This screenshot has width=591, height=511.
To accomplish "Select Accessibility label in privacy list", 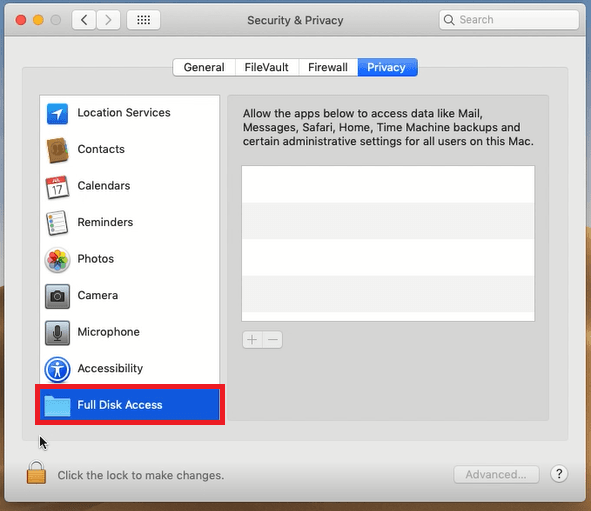I will (110, 369).
